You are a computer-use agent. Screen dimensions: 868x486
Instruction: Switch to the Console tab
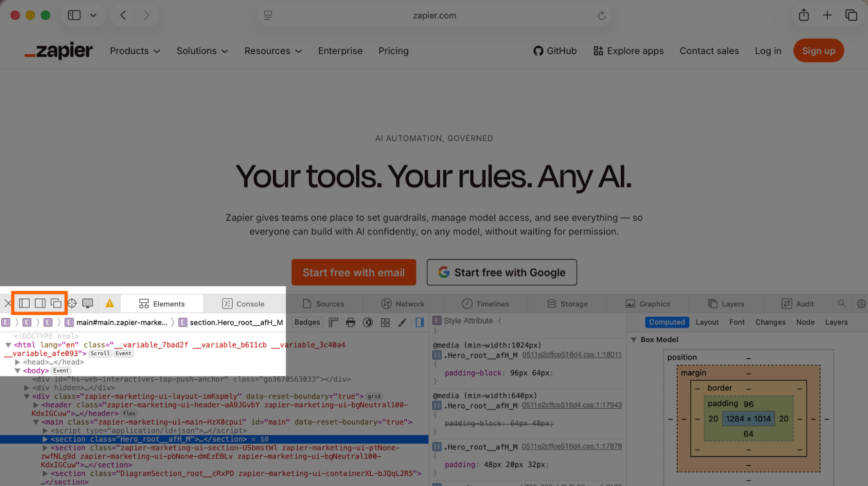243,304
